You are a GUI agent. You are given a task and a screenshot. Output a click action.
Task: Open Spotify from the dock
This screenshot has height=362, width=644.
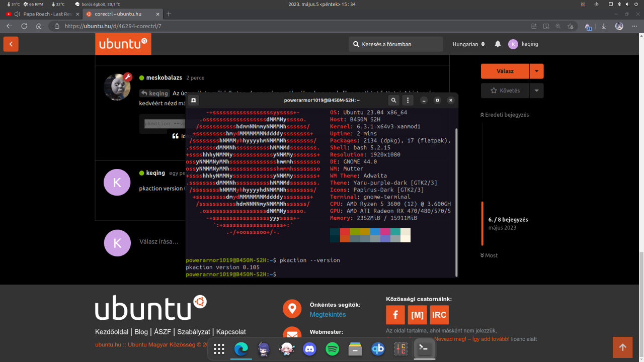(332, 349)
